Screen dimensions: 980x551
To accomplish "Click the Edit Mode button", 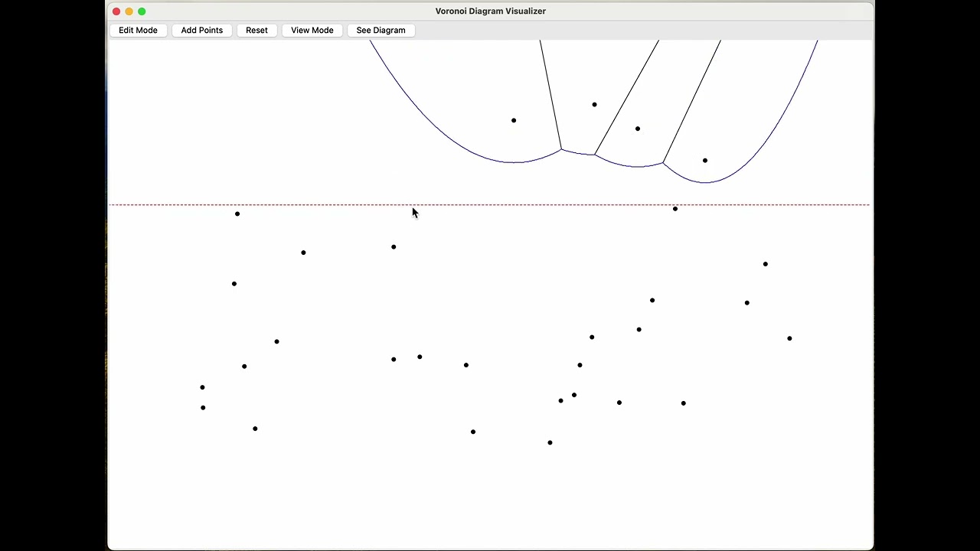I will (x=138, y=30).
